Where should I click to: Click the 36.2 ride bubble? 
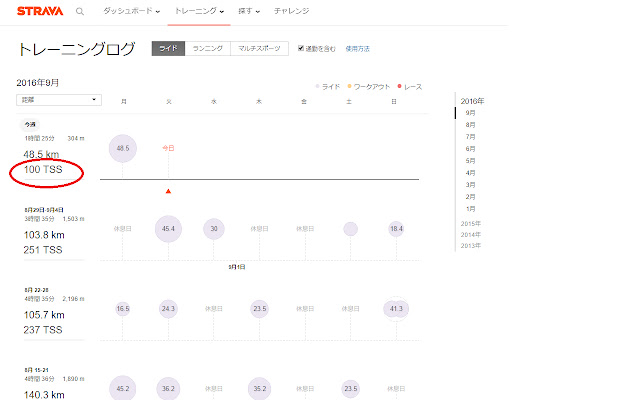click(168, 388)
